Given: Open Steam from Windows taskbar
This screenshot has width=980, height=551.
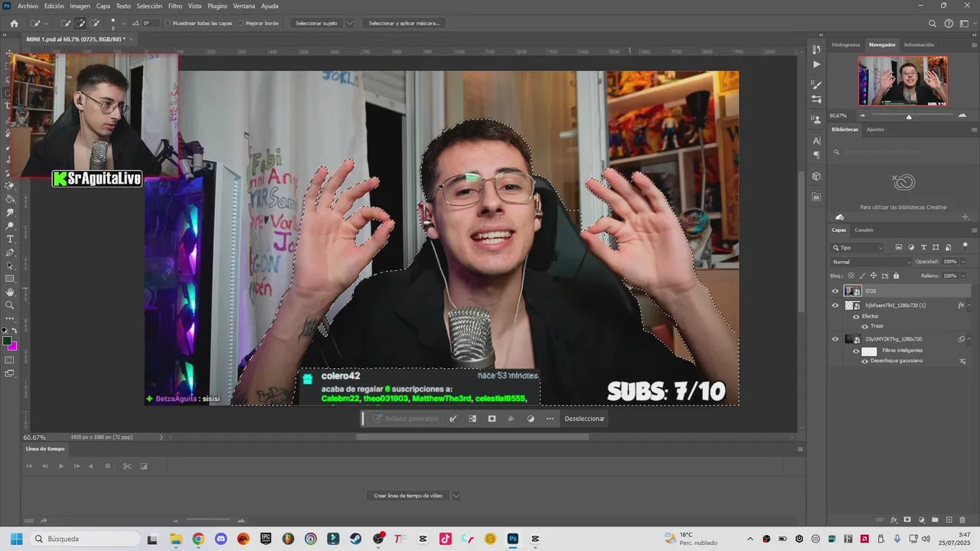Looking at the screenshot, I should [355, 539].
